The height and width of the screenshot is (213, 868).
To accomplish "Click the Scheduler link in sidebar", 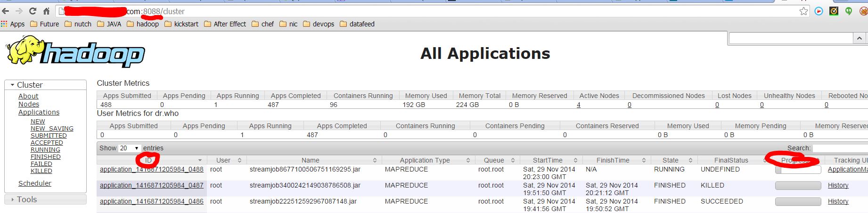I will pyautogui.click(x=34, y=183).
